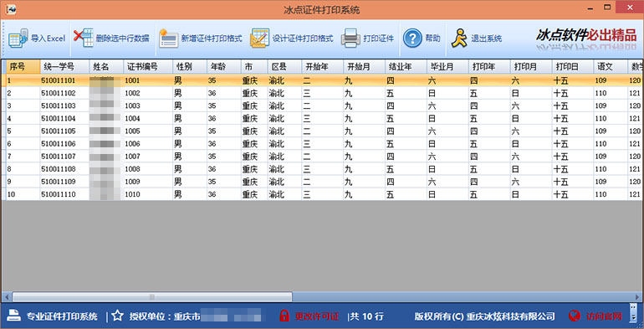Click the status bar dropdown grip at far right
The image size is (644, 329).
[x=633, y=312]
